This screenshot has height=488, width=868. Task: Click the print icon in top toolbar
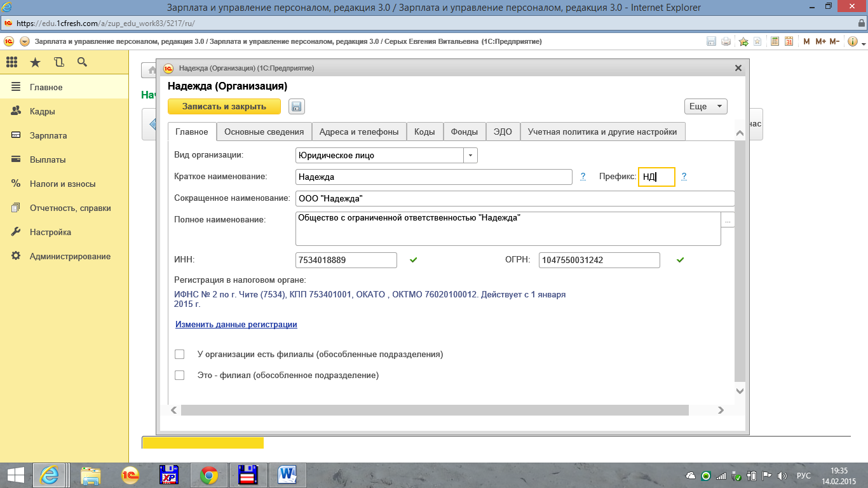(x=726, y=41)
